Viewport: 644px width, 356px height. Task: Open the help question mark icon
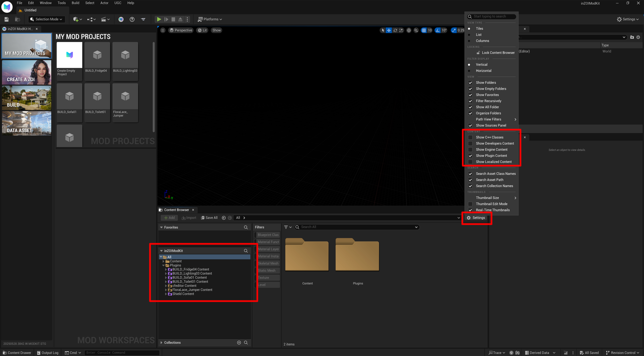click(x=132, y=19)
